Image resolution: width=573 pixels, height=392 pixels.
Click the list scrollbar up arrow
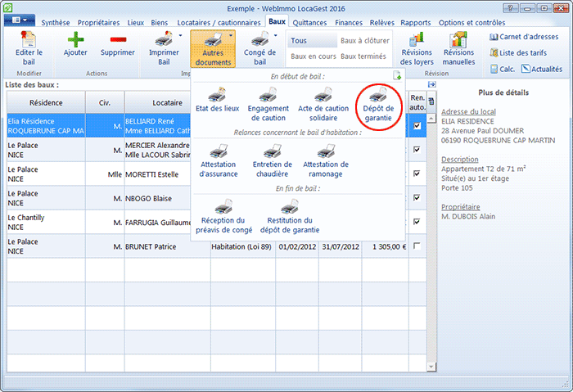(x=431, y=118)
